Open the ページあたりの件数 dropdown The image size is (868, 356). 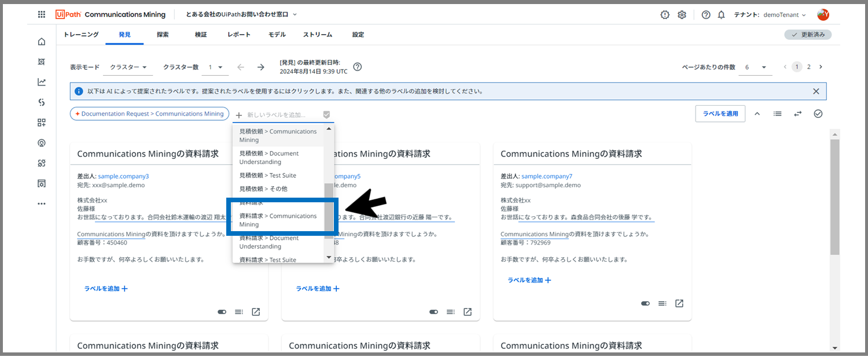(756, 67)
